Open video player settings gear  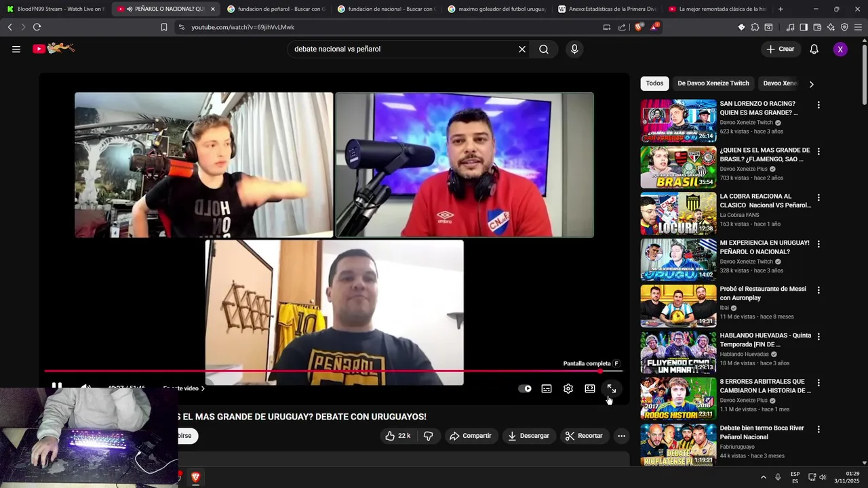(568, 388)
